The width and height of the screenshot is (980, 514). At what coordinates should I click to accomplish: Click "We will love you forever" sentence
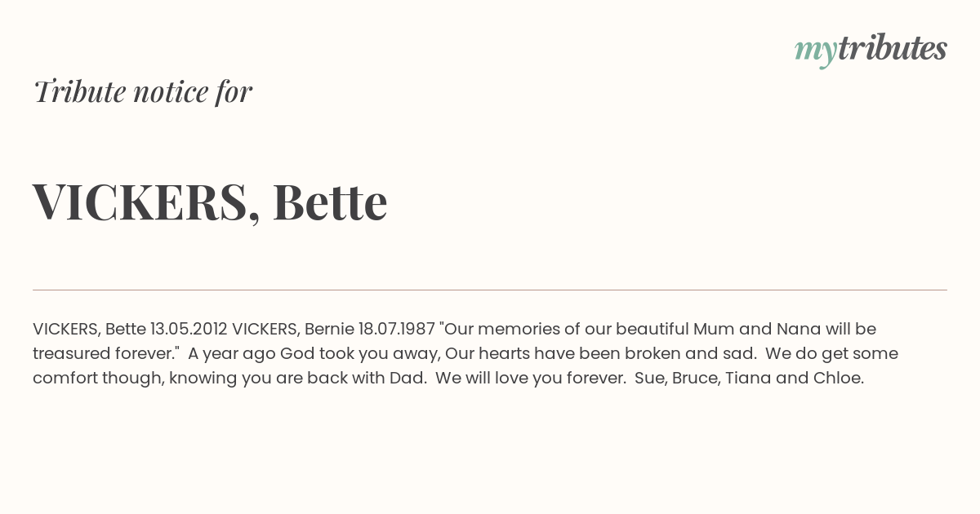[x=530, y=378]
